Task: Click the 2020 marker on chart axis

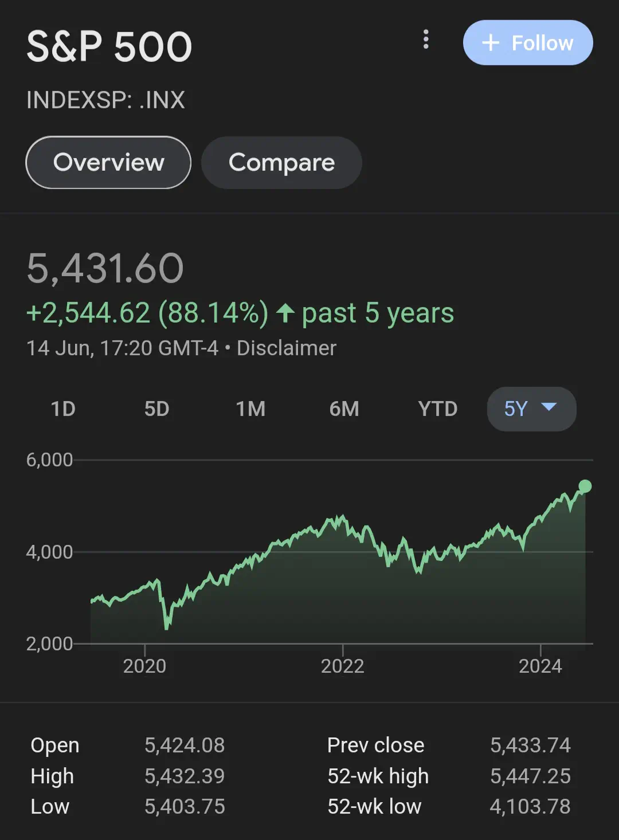Action: click(144, 666)
